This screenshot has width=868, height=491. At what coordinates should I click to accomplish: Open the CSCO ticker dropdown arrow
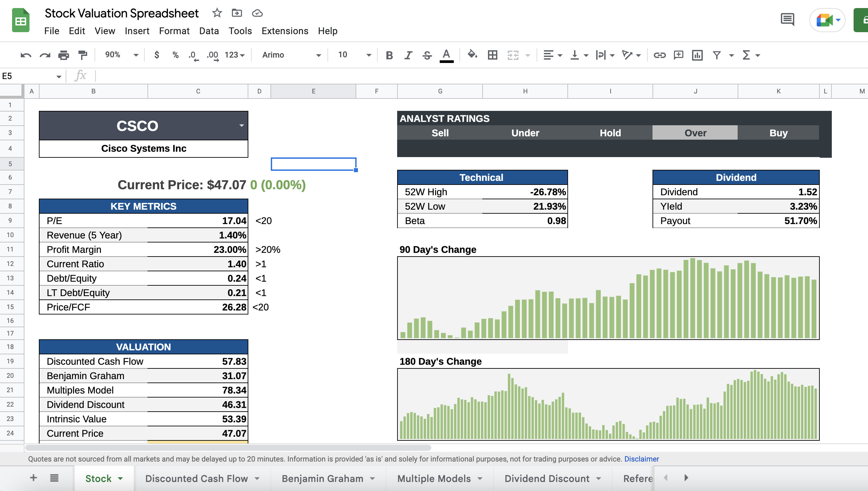pos(242,126)
